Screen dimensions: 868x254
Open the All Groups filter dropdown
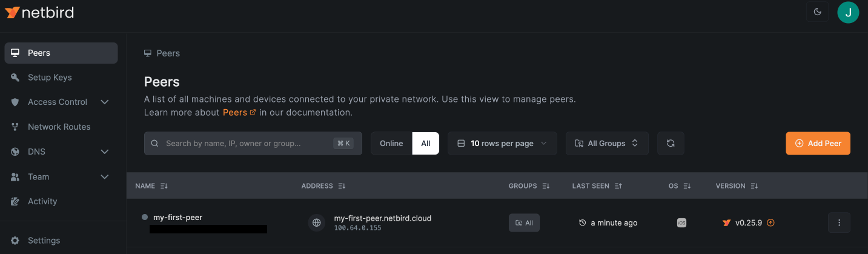click(607, 143)
